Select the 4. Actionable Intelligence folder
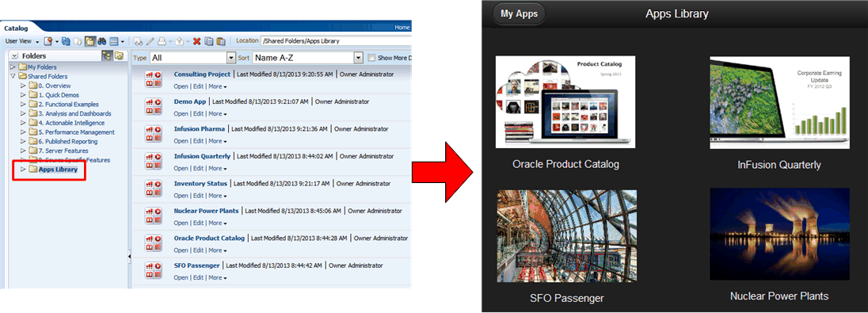 pos(71,123)
